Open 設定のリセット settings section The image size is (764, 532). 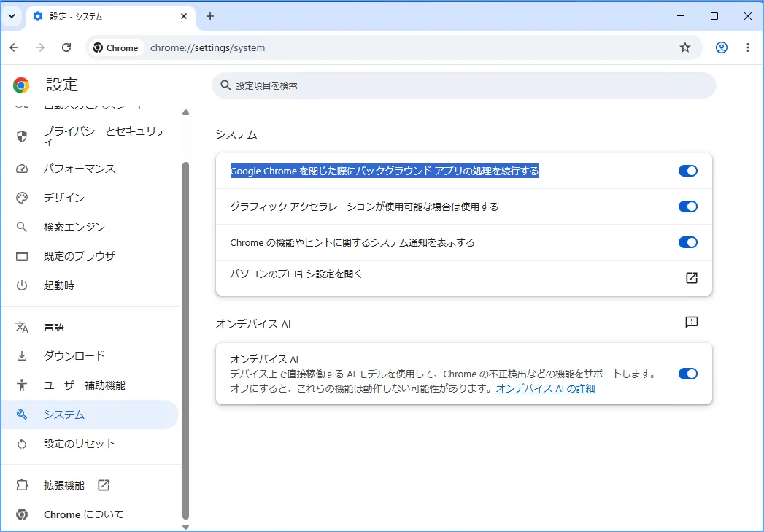pyautogui.click(x=90, y=444)
